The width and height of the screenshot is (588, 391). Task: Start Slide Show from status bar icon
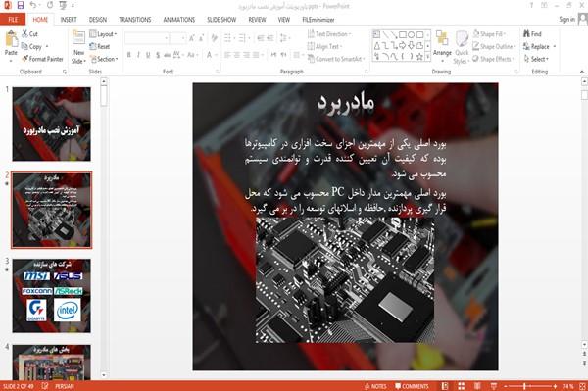click(x=494, y=386)
